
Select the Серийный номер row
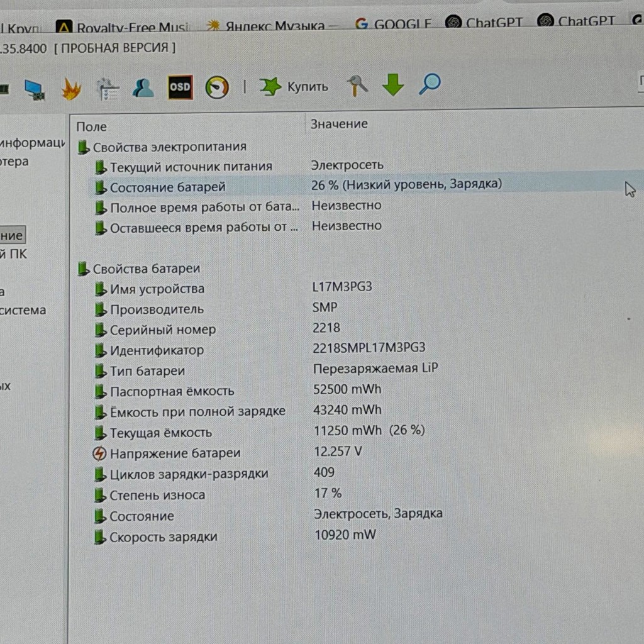point(217,329)
